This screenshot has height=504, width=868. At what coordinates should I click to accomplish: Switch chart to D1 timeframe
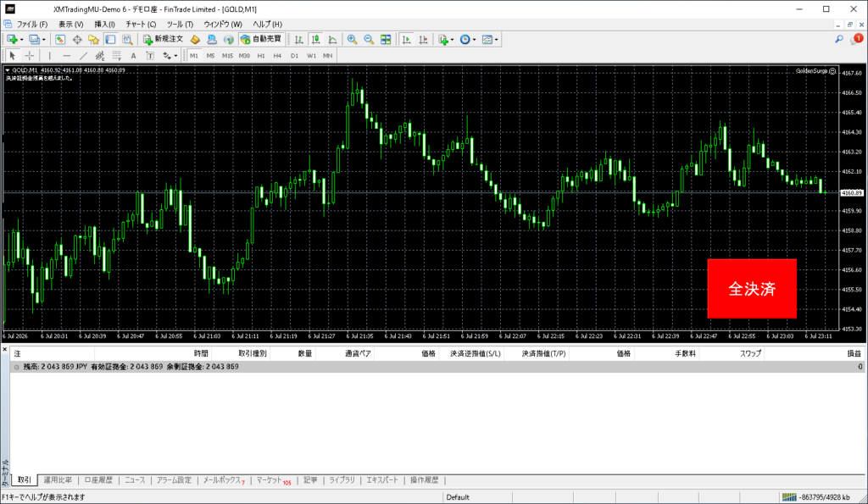294,56
